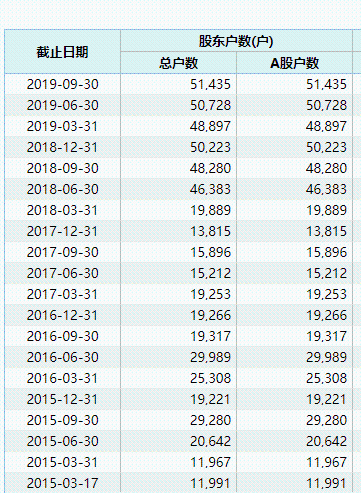Select the 总户数 value 20,642
Viewport: 361px width, 493px height.
click(x=210, y=441)
